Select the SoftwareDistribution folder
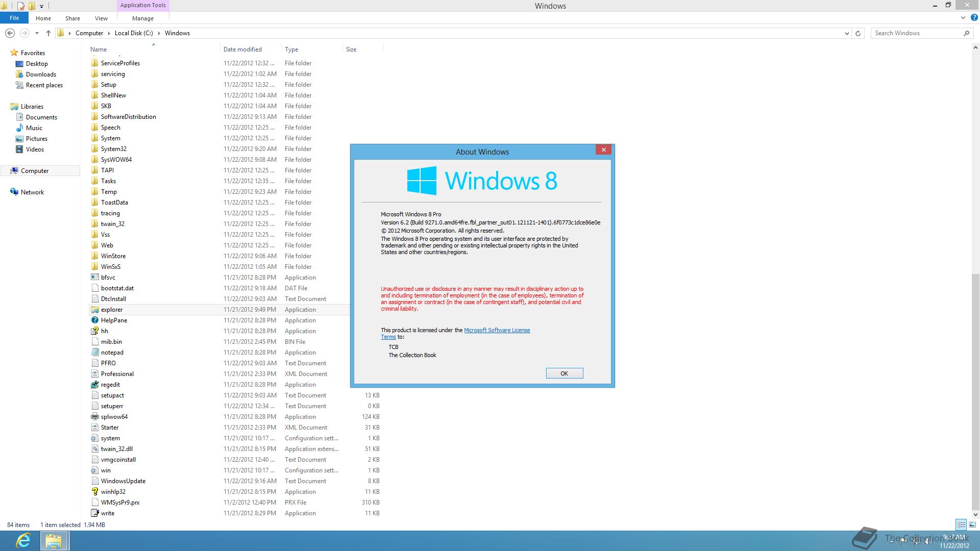 click(x=128, y=117)
